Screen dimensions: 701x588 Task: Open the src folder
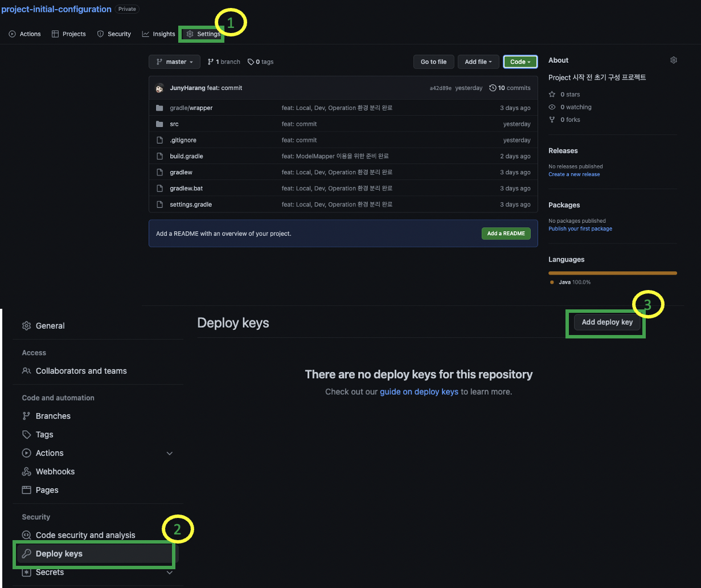pos(174,124)
